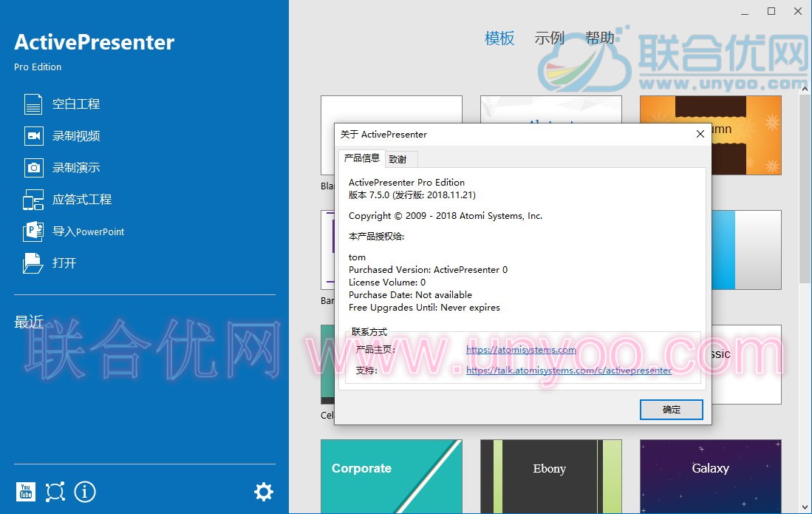Click the 确定 button
The height and width of the screenshot is (514, 812).
click(x=672, y=409)
